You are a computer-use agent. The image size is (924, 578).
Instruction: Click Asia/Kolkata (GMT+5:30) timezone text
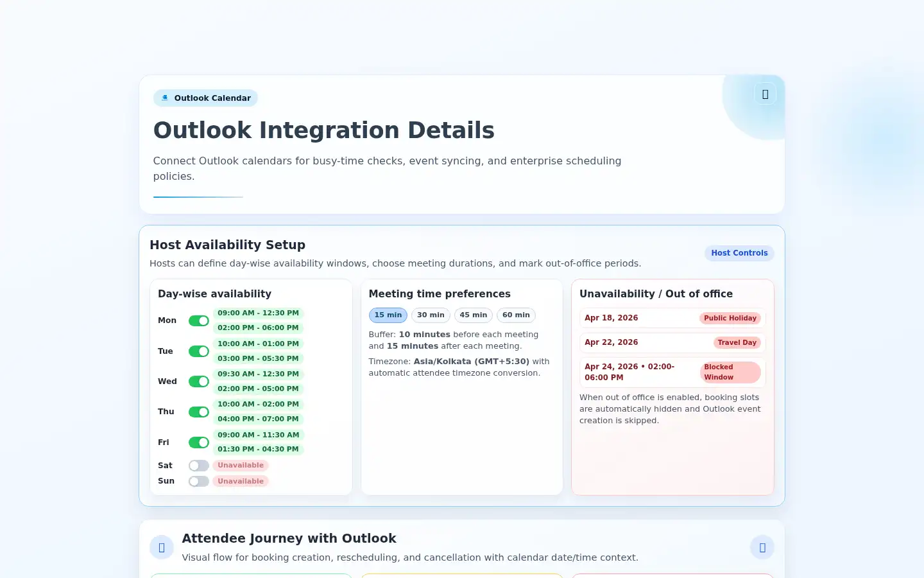point(472,362)
